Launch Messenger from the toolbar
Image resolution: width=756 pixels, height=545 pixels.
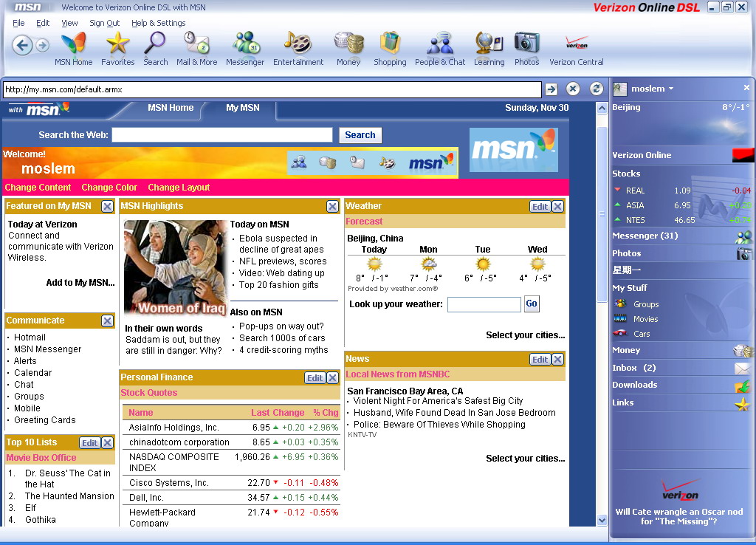(x=245, y=46)
